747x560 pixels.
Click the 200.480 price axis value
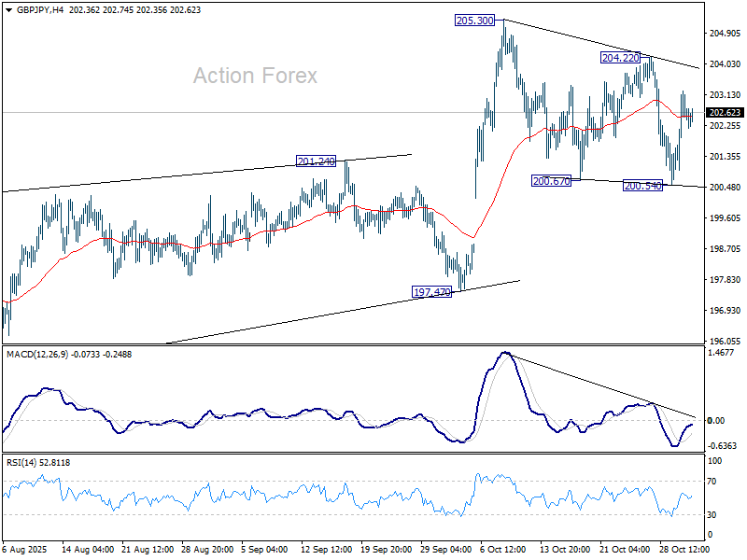[726, 188]
